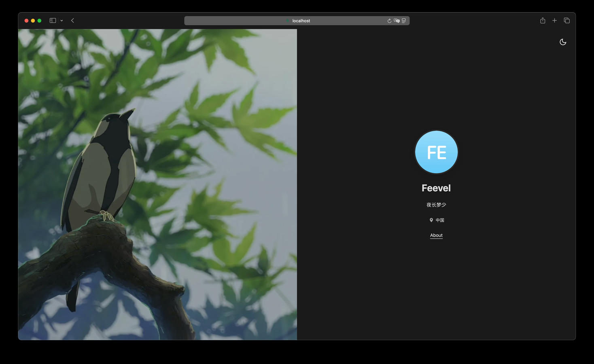
Task: Click the location pin icon
Action: click(431, 220)
